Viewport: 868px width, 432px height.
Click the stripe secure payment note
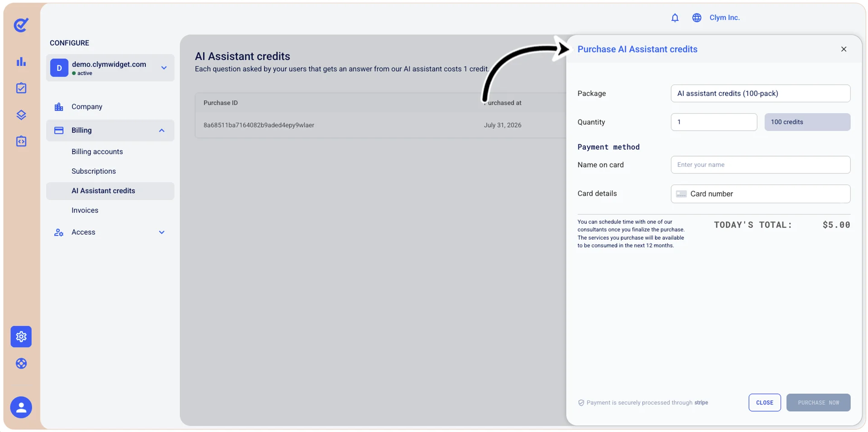[643, 403]
